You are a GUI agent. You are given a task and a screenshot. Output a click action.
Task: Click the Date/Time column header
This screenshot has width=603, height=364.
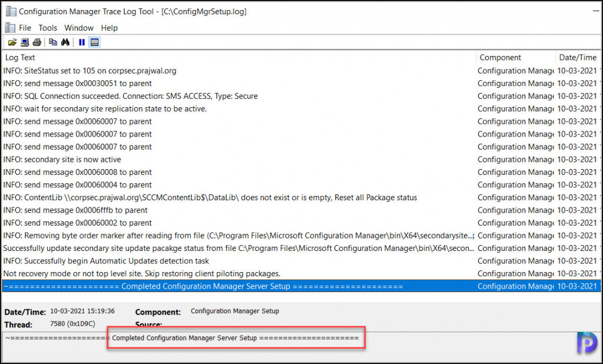pyautogui.click(x=578, y=57)
